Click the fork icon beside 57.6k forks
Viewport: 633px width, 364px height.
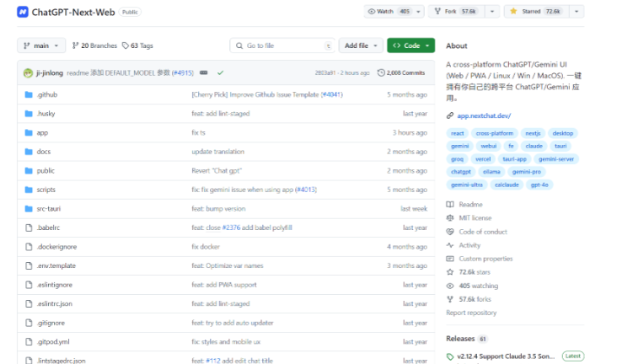pos(450,299)
